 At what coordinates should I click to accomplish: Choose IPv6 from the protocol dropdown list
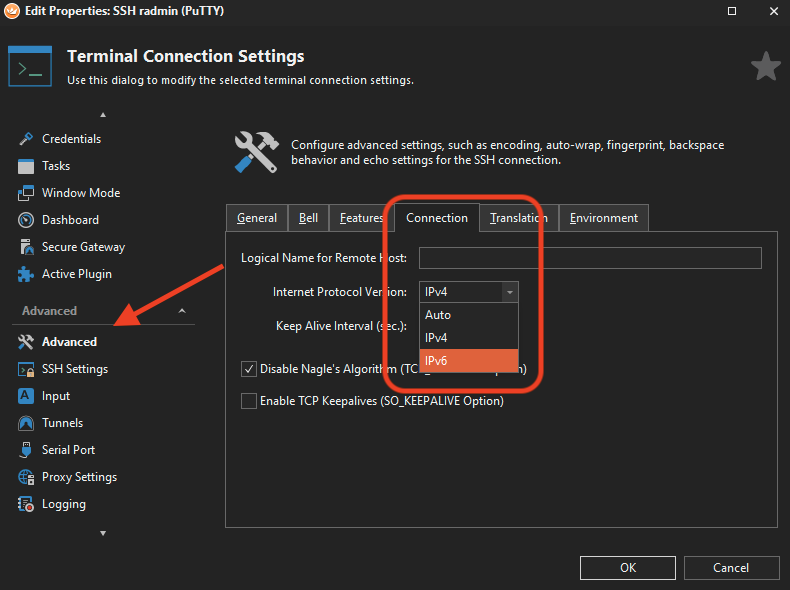pyautogui.click(x=468, y=360)
